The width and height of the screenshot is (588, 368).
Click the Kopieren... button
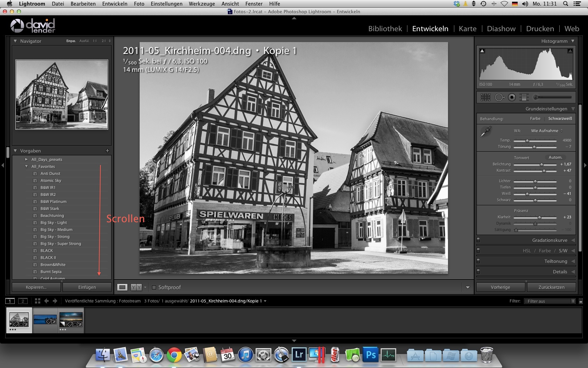point(36,287)
